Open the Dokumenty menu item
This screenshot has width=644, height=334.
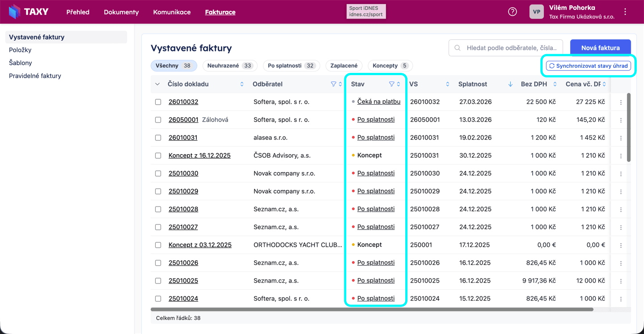[x=121, y=12]
